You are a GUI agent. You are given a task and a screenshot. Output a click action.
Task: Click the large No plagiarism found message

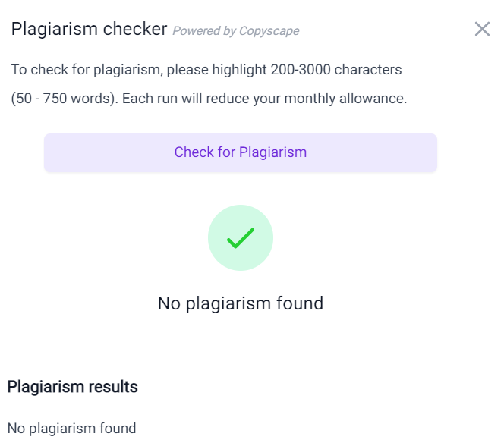click(x=241, y=303)
